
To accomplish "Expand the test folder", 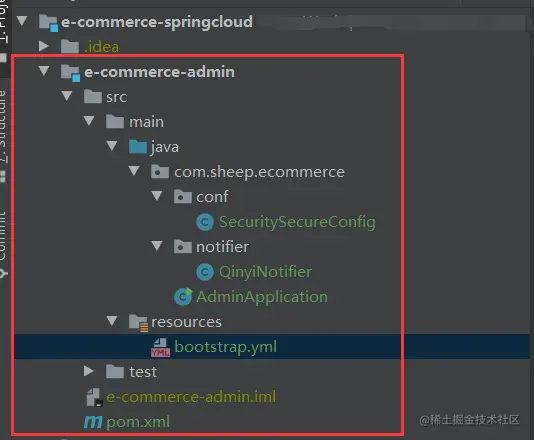I will point(89,371).
